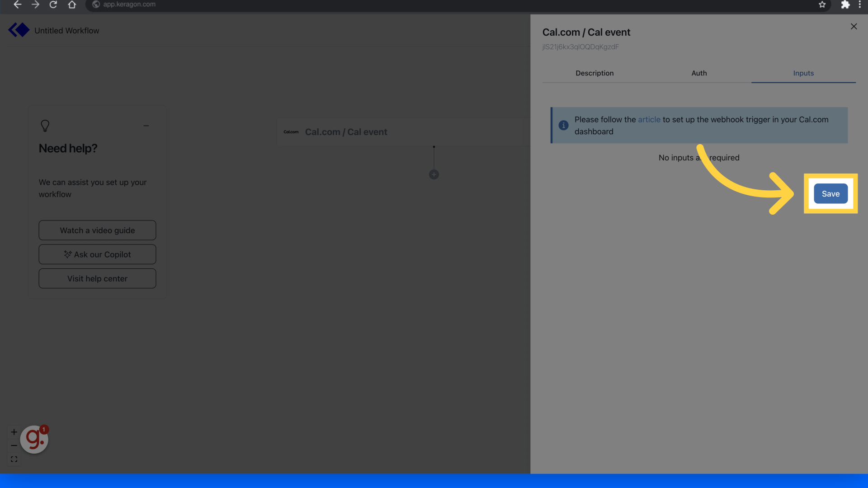
Task: Select the Cal.com / Cal event node
Action: point(403,132)
